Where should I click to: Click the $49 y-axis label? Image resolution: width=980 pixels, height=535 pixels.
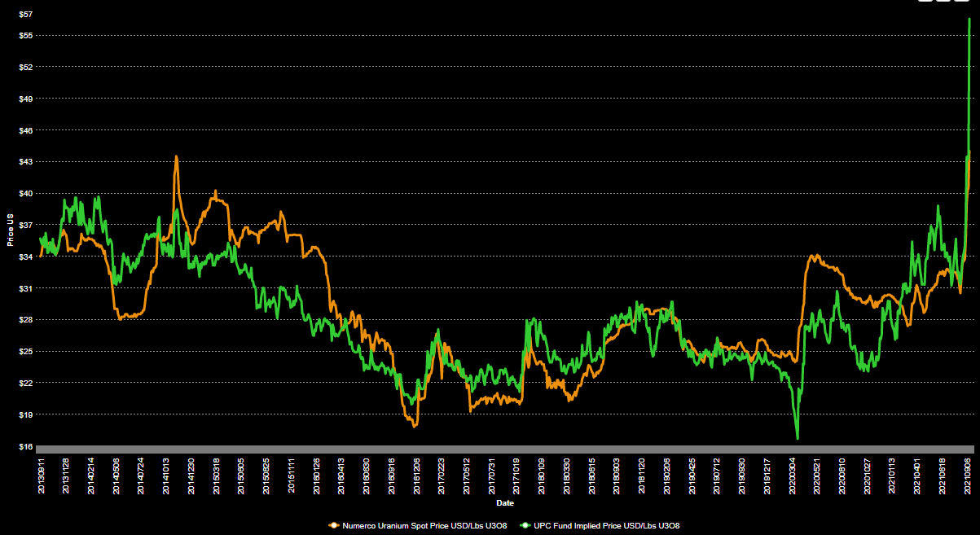click(x=24, y=99)
